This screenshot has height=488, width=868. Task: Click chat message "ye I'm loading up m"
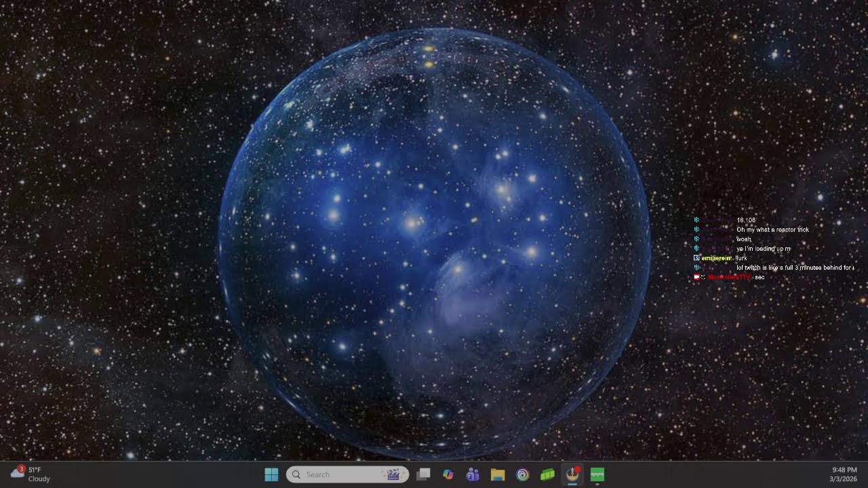pyautogui.click(x=764, y=249)
